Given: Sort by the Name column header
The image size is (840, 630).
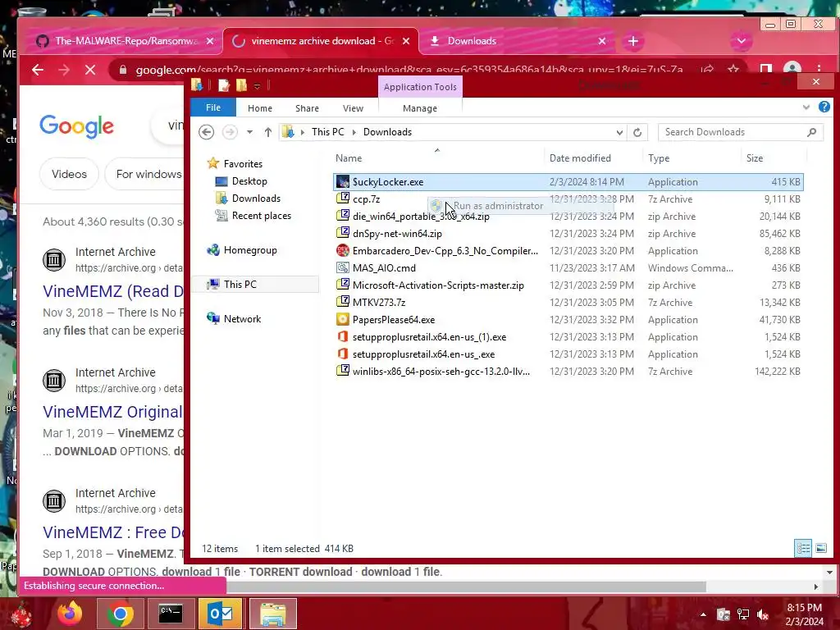Looking at the screenshot, I should 437,158.
